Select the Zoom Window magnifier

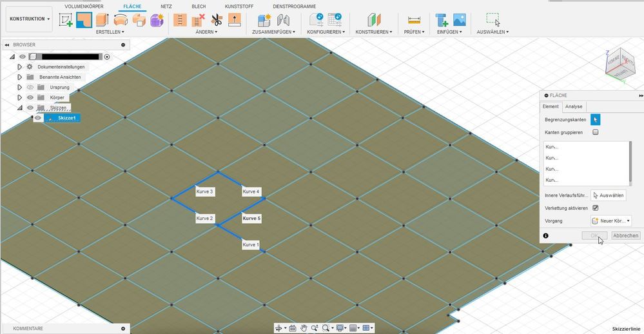(326, 328)
